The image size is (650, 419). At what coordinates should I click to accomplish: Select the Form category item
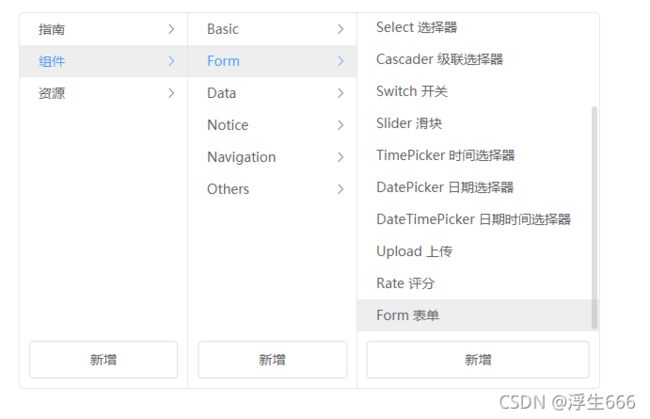coord(272,61)
